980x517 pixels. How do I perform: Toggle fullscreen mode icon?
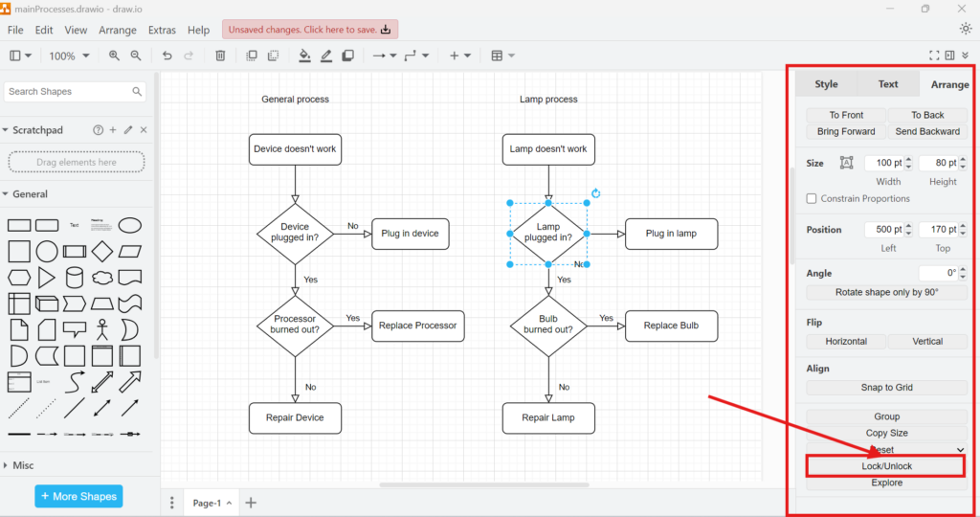click(x=935, y=56)
